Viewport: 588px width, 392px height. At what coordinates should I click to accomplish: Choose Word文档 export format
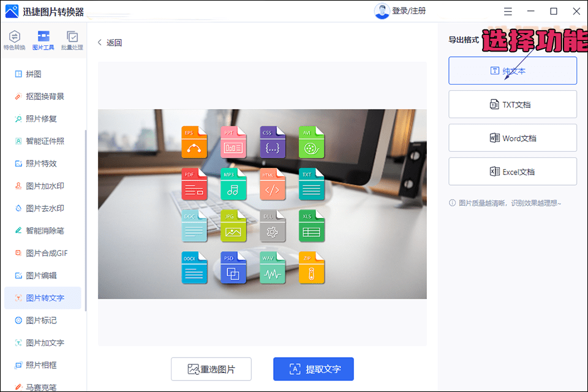pos(513,138)
